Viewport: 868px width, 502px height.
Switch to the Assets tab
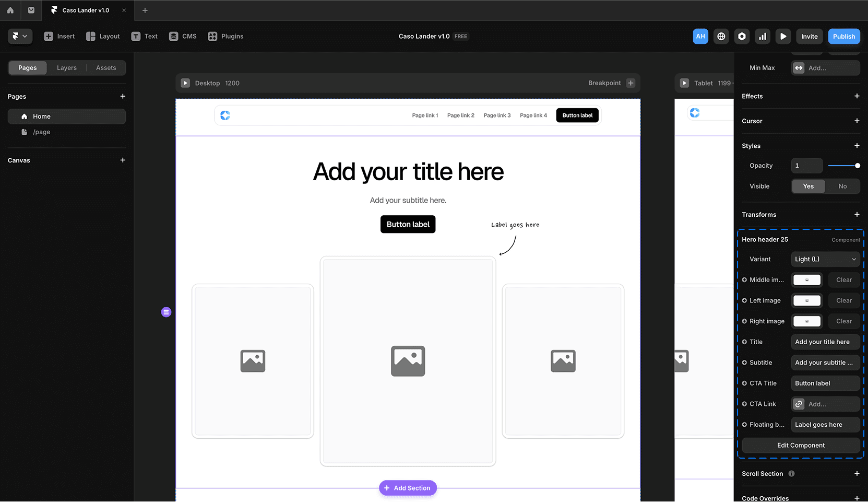tap(106, 67)
